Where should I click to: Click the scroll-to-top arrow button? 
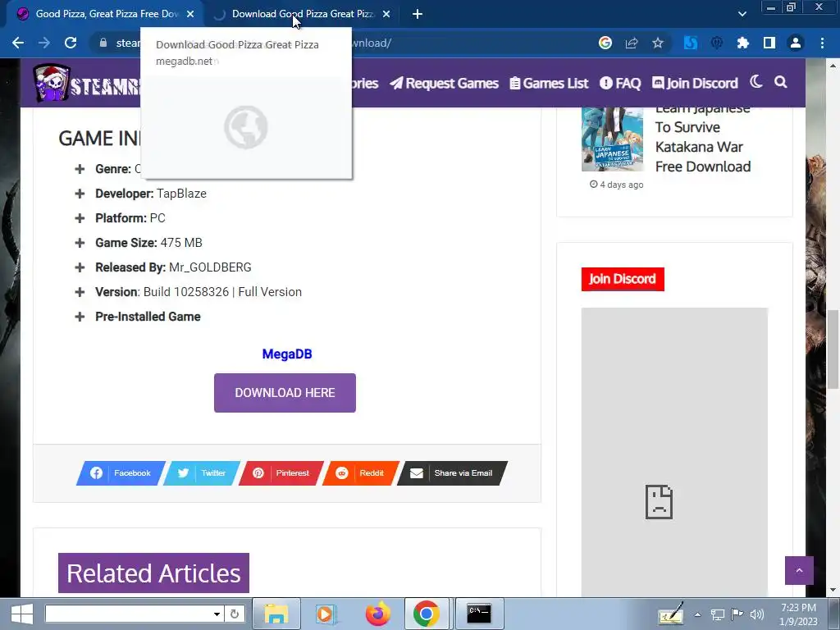coord(799,571)
